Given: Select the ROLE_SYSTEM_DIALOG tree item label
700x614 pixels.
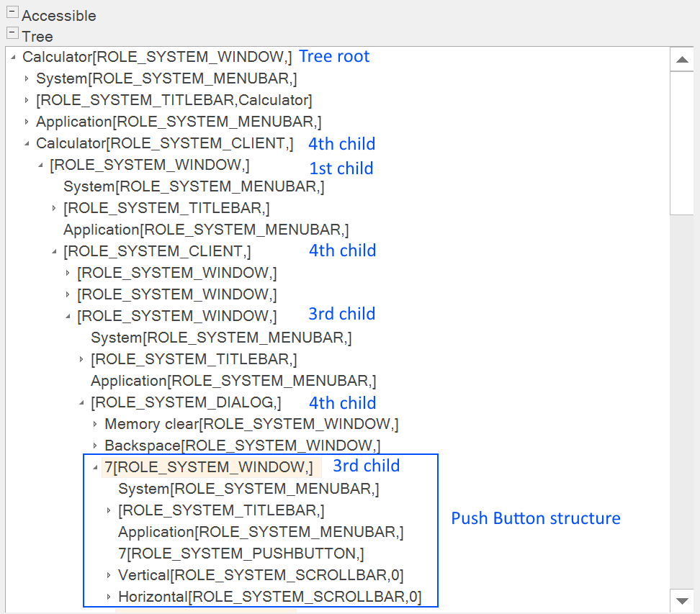Looking at the screenshot, I should point(186,402).
